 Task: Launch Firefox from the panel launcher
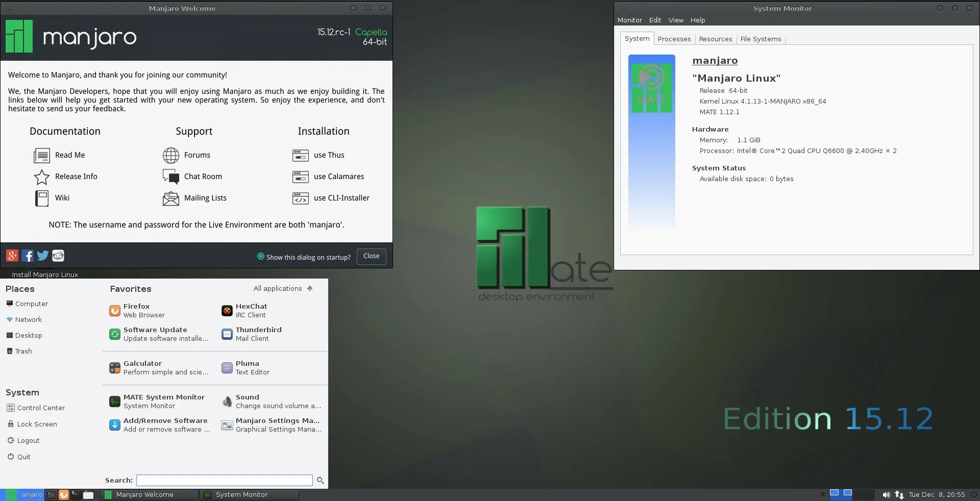[64, 495]
